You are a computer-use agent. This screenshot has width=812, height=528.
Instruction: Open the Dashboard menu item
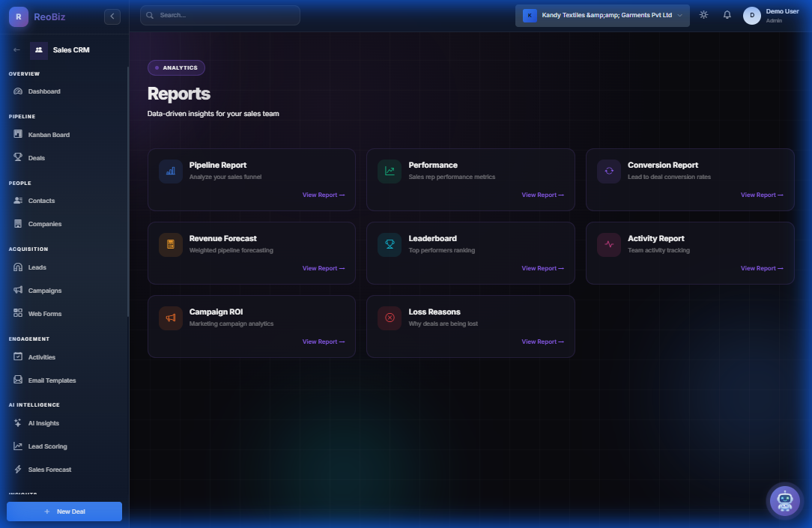(x=45, y=91)
